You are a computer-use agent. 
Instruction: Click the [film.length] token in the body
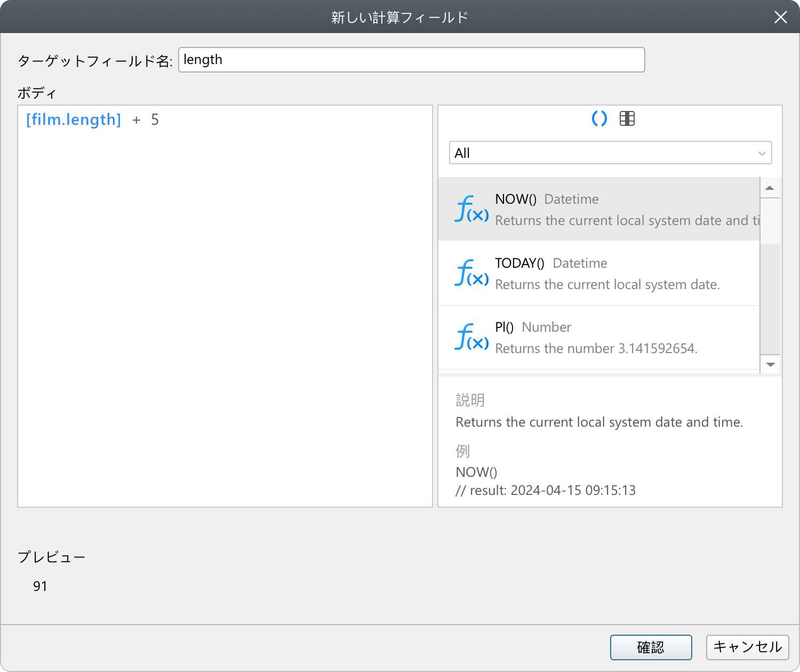(x=74, y=119)
